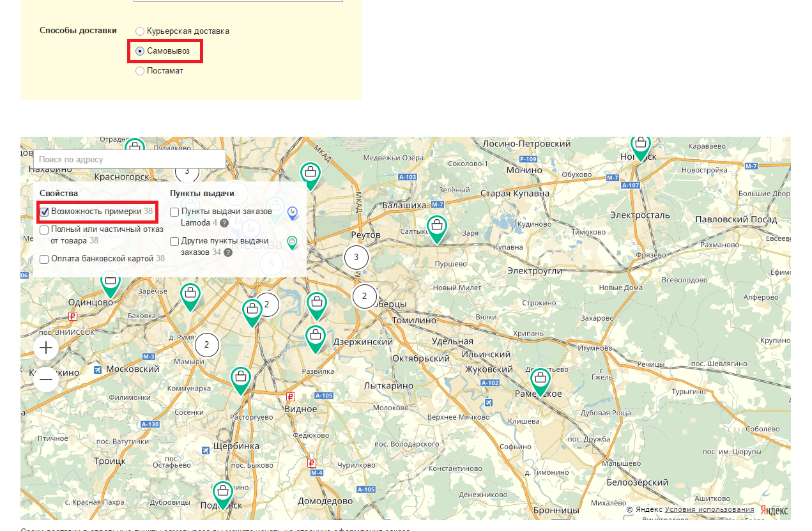
Task: Select the pickup pin above Расторгуево
Action: pyautogui.click(x=240, y=380)
